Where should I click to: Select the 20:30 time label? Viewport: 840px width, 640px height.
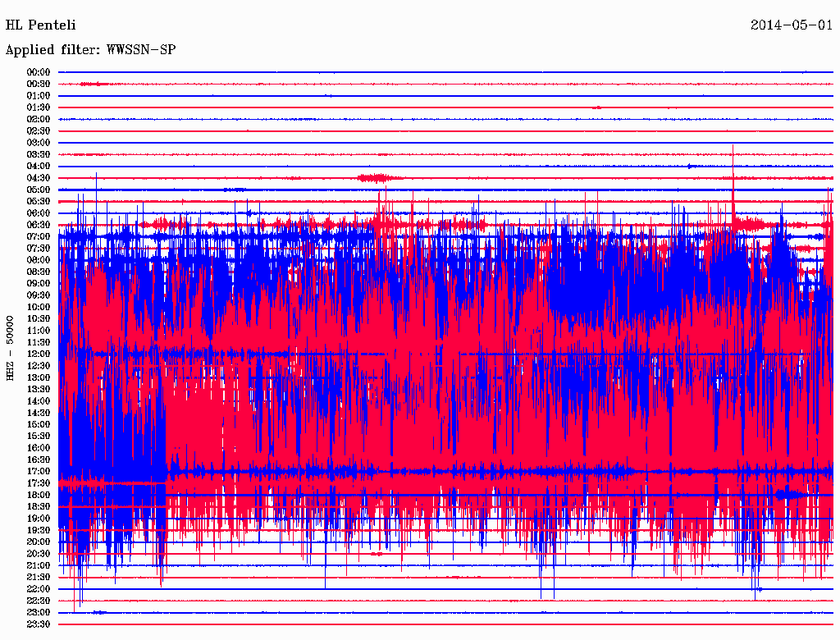[39, 554]
